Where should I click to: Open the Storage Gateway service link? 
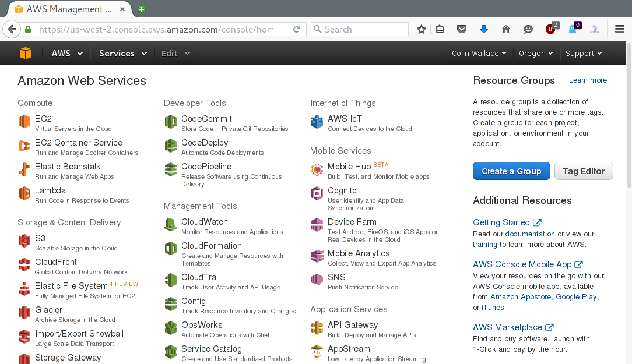[68, 358]
